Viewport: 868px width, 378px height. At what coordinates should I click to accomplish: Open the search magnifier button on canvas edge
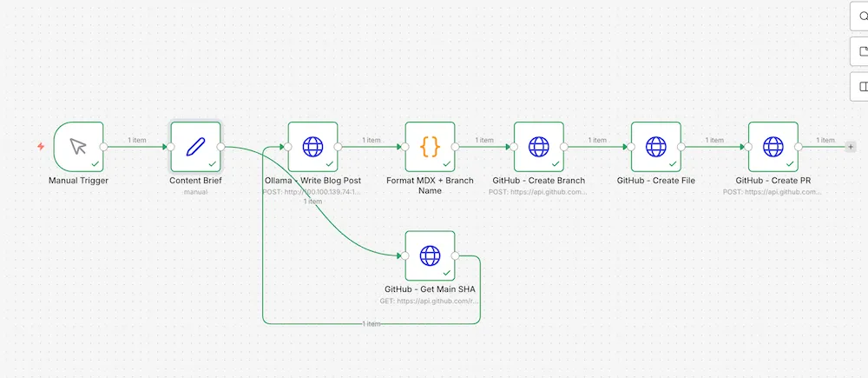(860, 16)
